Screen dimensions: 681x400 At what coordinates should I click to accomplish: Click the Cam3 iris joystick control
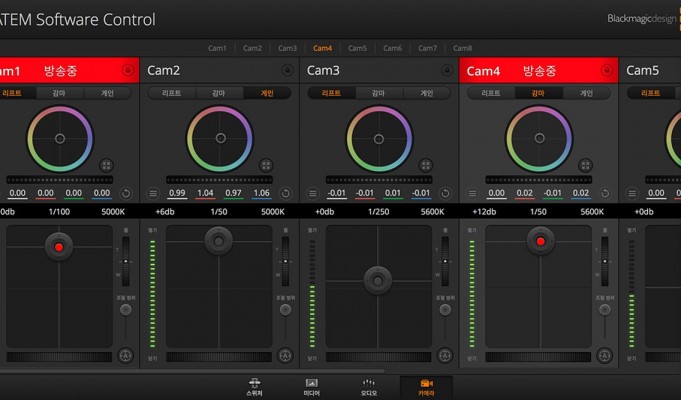click(378, 281)
